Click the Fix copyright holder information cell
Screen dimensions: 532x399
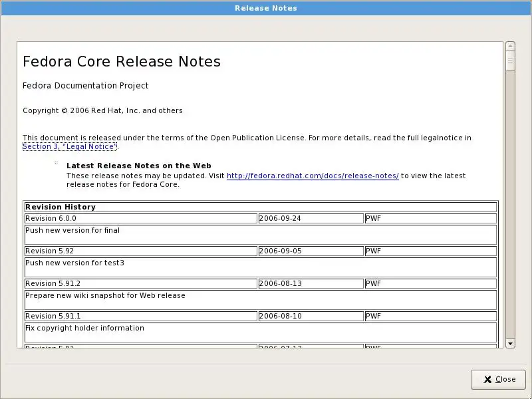261,332
